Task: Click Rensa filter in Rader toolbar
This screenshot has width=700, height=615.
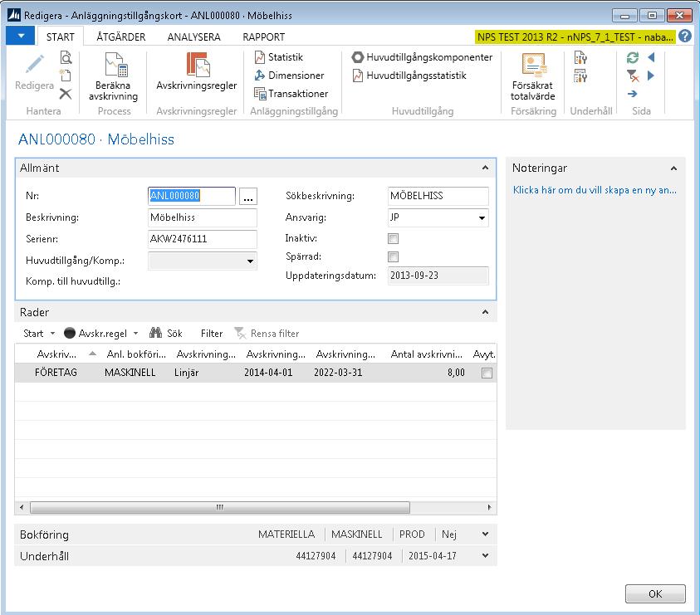Action: 267,334
